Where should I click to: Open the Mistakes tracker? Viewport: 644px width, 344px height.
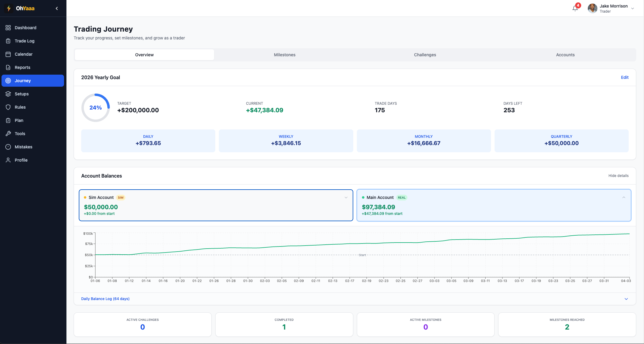pos(23,147)
